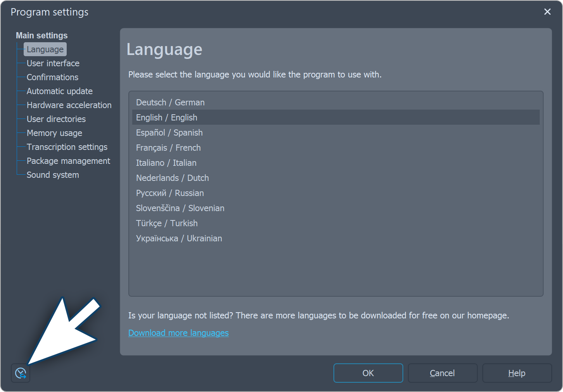563x392 pixels.
Task: Select Confirmations in the settings tree
Action: (x=52, y=77)
